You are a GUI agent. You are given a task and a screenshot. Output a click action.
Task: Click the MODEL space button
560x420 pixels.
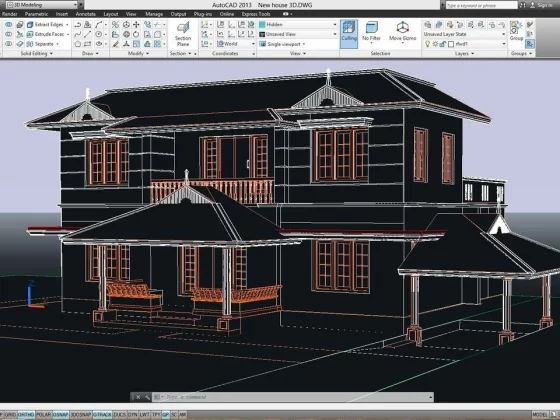click(x=540, y=415)
